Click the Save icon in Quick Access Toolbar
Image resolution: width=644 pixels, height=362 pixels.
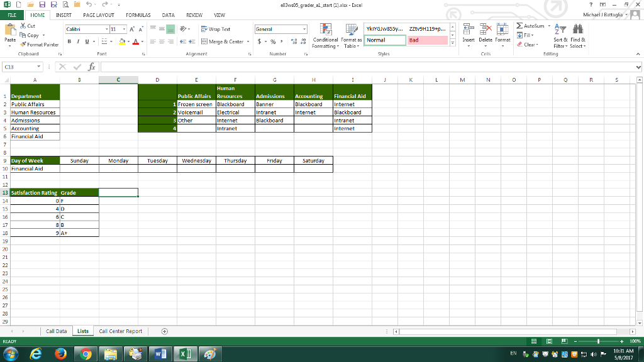31,4
